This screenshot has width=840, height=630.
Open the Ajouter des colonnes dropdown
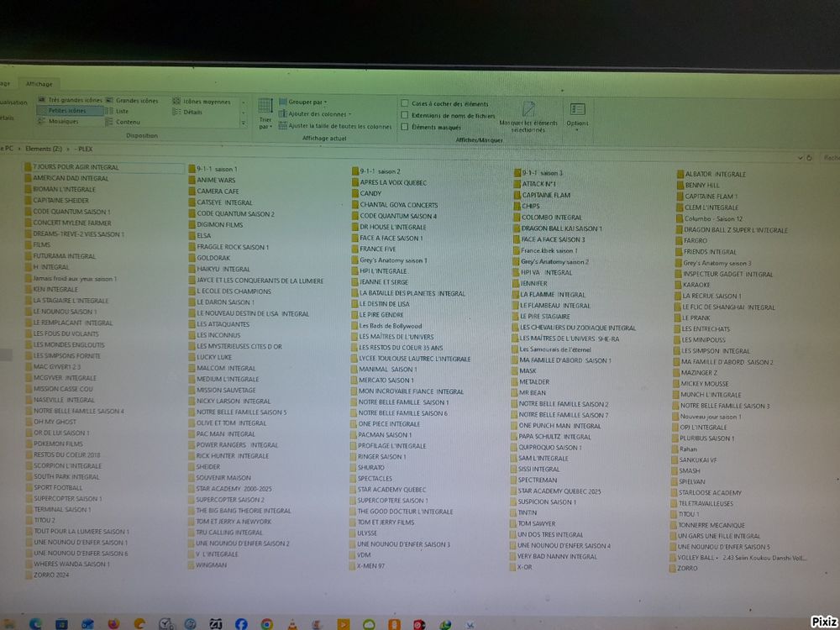click(x=319, y=113)
